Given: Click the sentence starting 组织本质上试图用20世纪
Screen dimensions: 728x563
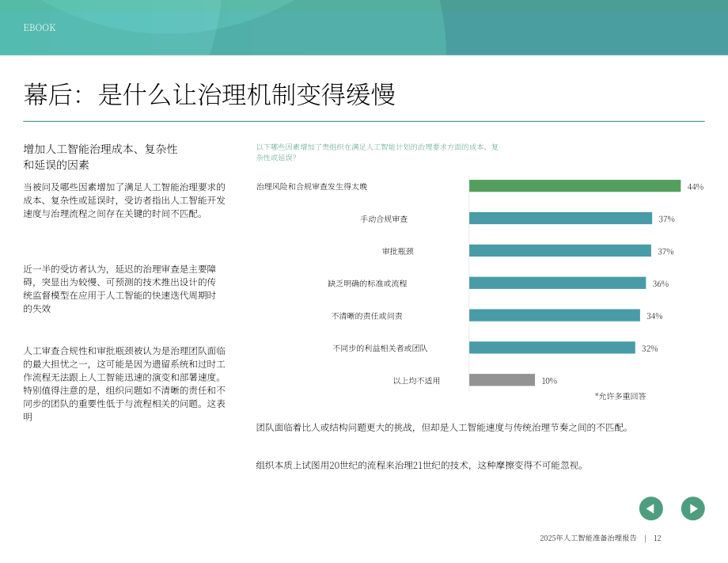Looking at the screenshot, I should (419, 465).
